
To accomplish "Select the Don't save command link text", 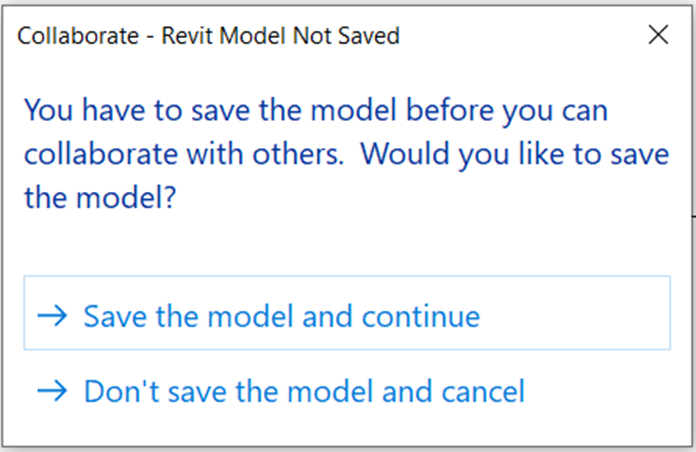I will pyautogui.click(x=304, y=392).
